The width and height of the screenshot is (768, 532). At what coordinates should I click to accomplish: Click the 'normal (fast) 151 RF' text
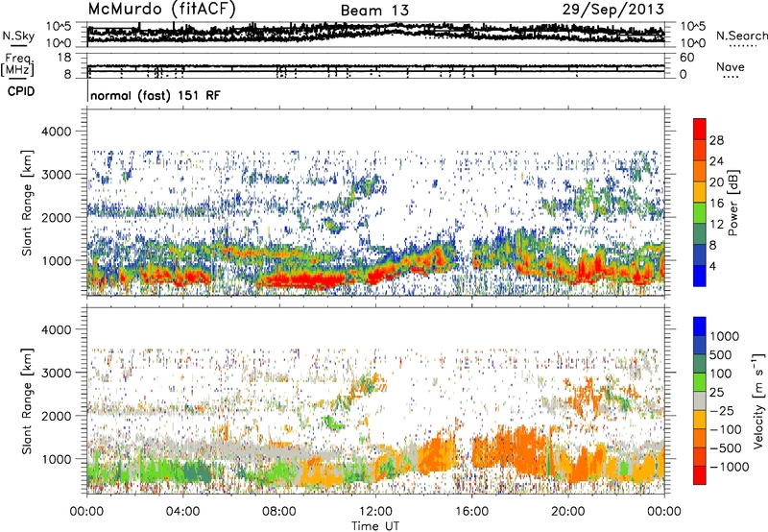156,95
